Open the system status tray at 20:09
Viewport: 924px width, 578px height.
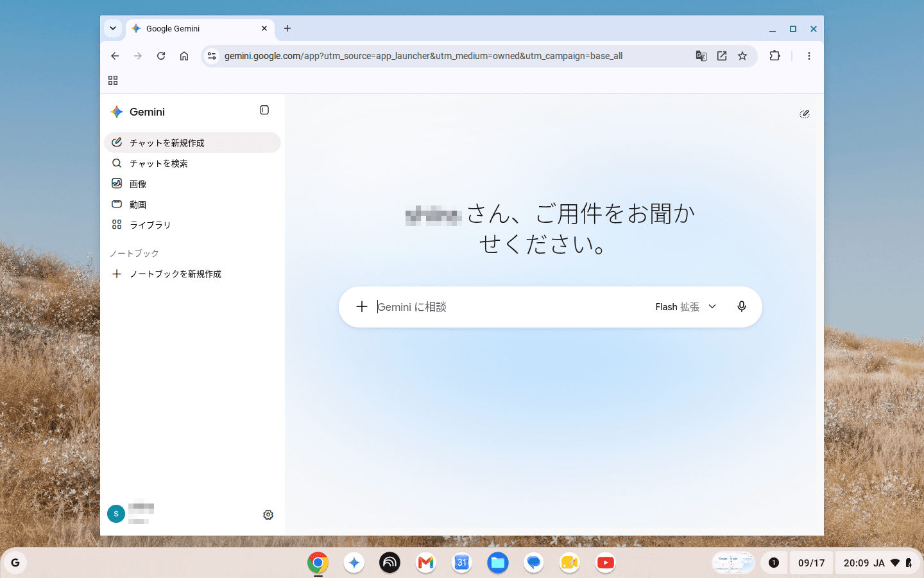point(877,563)
